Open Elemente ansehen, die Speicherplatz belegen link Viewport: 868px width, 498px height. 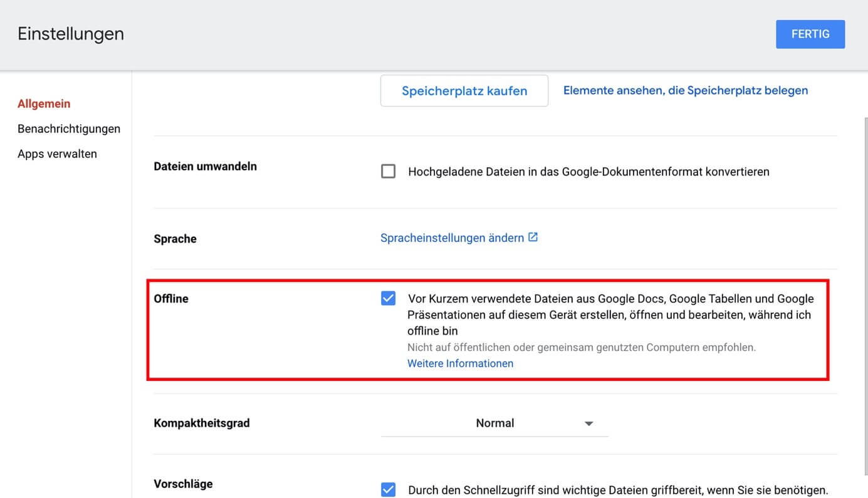pyautogui.click(x=686, y=91)
